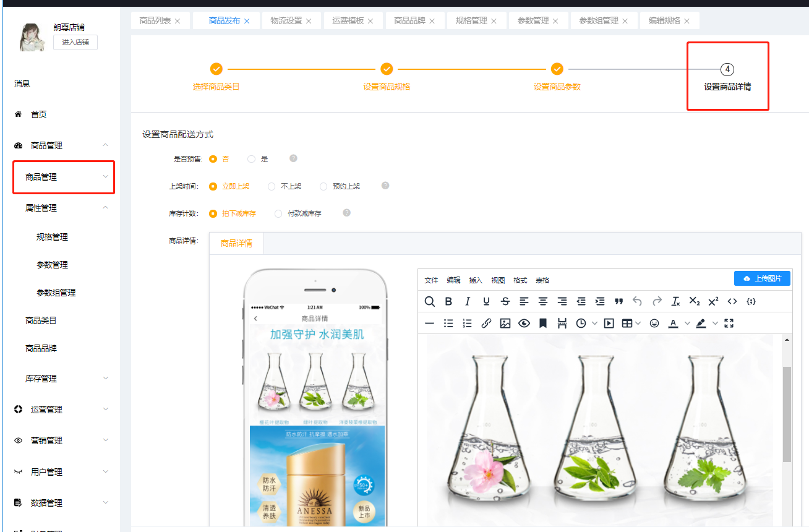This screenshot has width=809, height=532.
Task: Click the insert link icon
Action: tap(486, 323)
